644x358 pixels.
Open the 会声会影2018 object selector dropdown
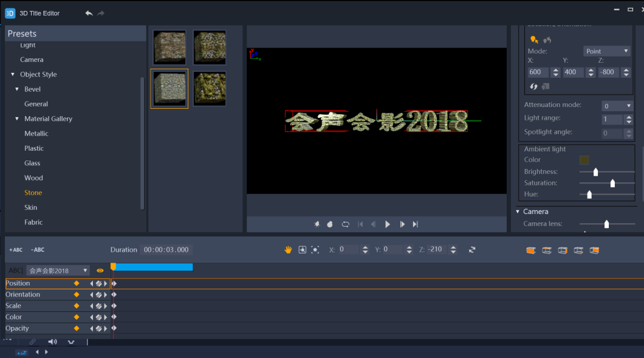coord(58,270)
